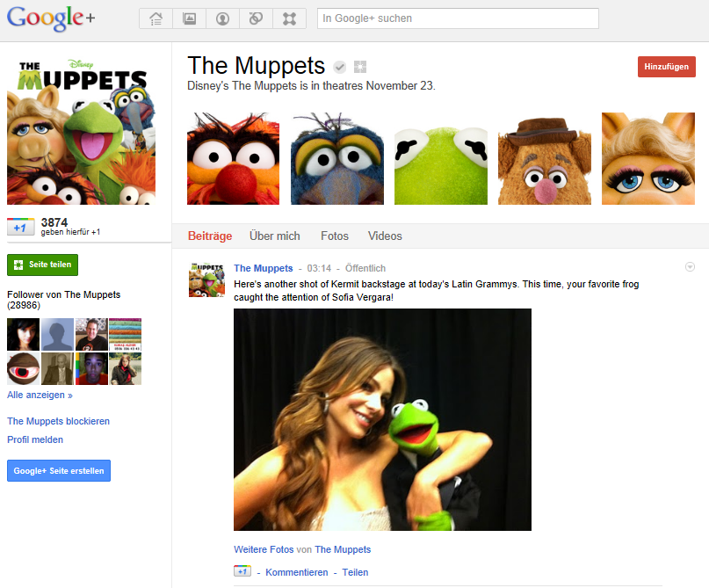Click the 'Follower von The Muppets (28986)' heading

[x=64, y=300]
